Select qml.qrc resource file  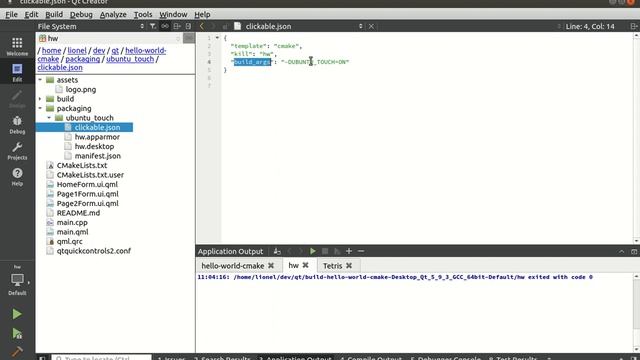click(69, 242)
